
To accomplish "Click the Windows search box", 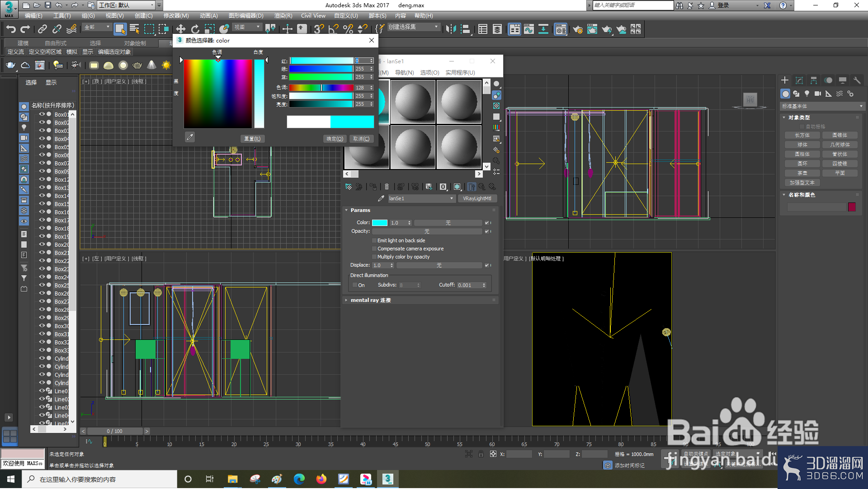I will coord(99,480).
